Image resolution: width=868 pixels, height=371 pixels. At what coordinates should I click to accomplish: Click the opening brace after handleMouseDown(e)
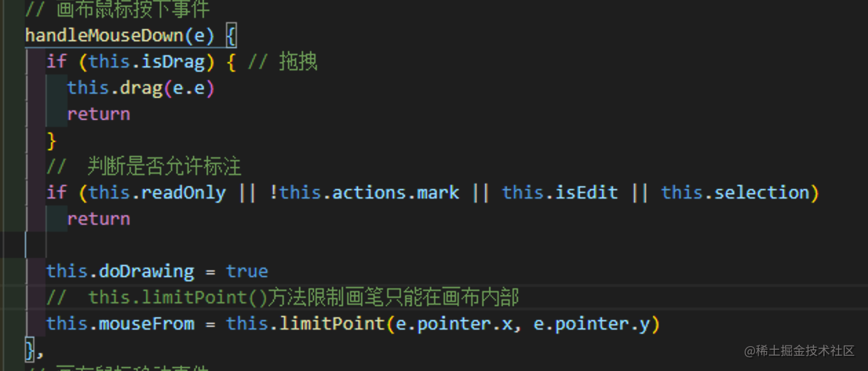click(x=231, y=35)
